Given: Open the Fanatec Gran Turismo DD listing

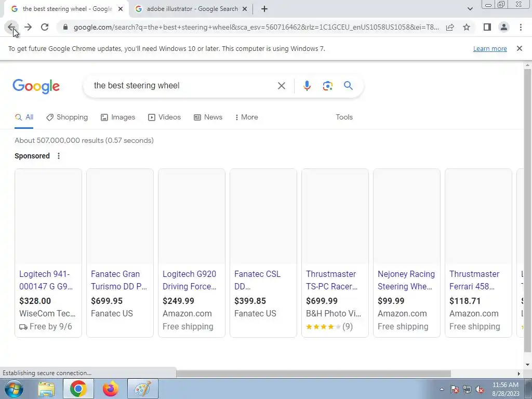Looking at the screenshot, I should point(119,280).
